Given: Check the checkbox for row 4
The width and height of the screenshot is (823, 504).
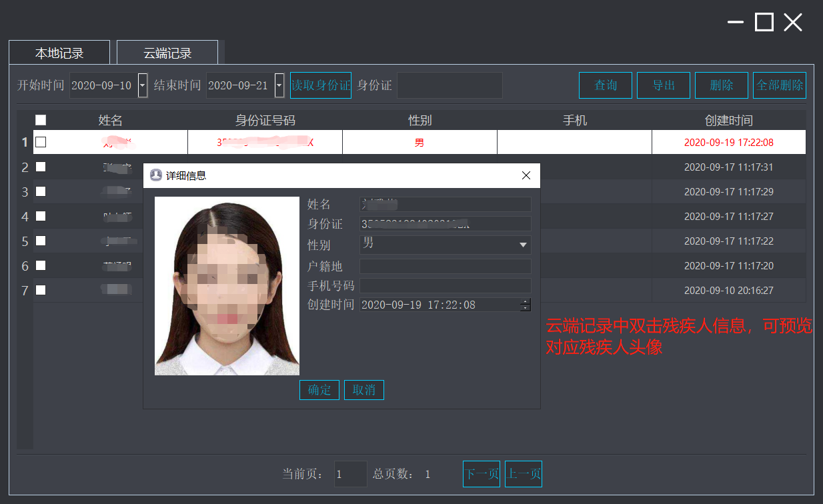Looking at the screenshot, I should pos(41,216).
